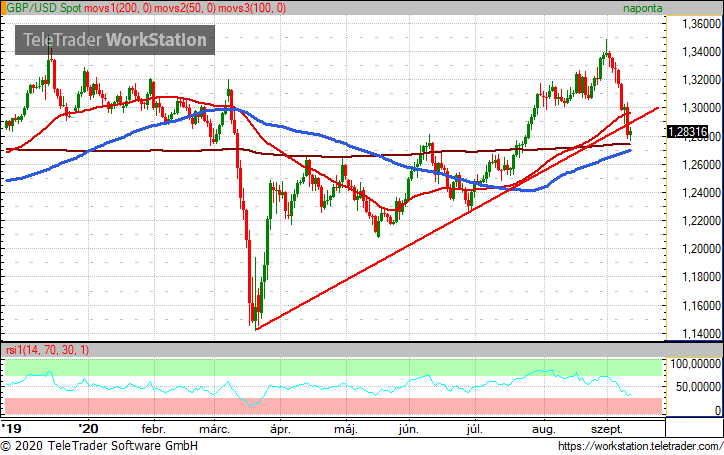
Task: Click the szept. month label
Action: 607,430
